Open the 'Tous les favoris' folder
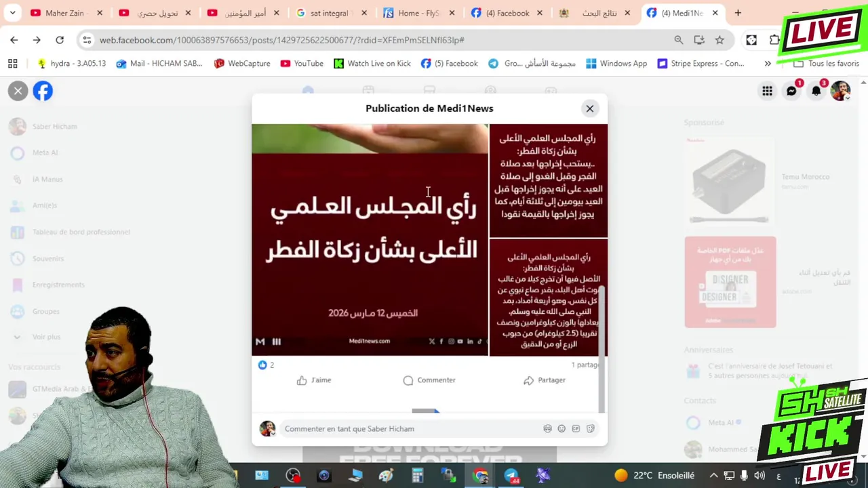 click(x=827, y=64)
